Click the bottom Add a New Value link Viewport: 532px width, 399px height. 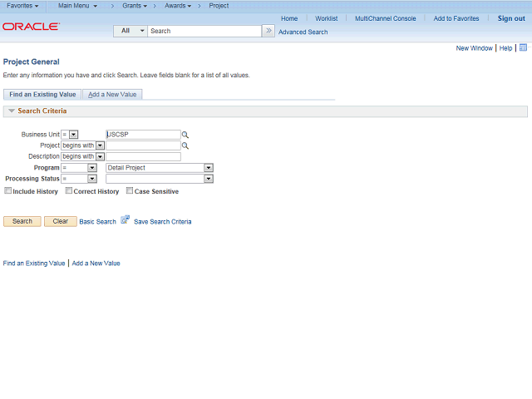[96, 264]
